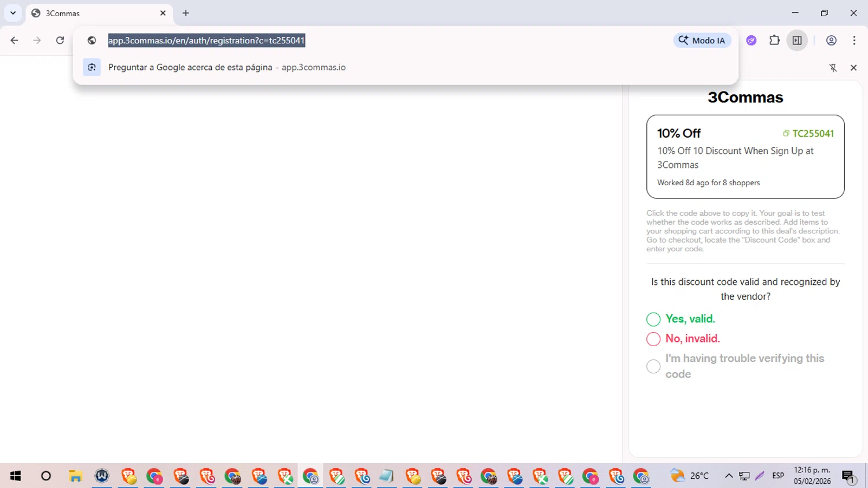Open the profile account icon
This screenshot has width=868, height=488.
[x=831, y=41]
